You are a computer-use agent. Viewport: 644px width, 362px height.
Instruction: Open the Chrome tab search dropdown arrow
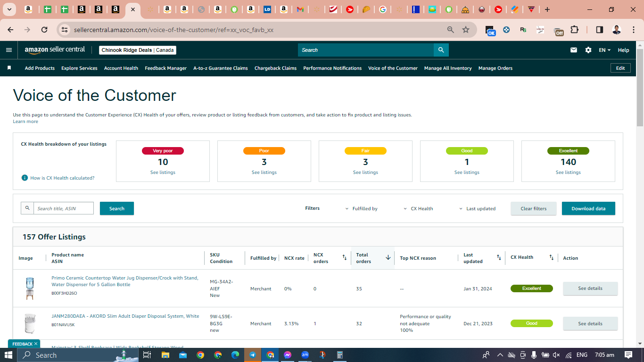9,9
